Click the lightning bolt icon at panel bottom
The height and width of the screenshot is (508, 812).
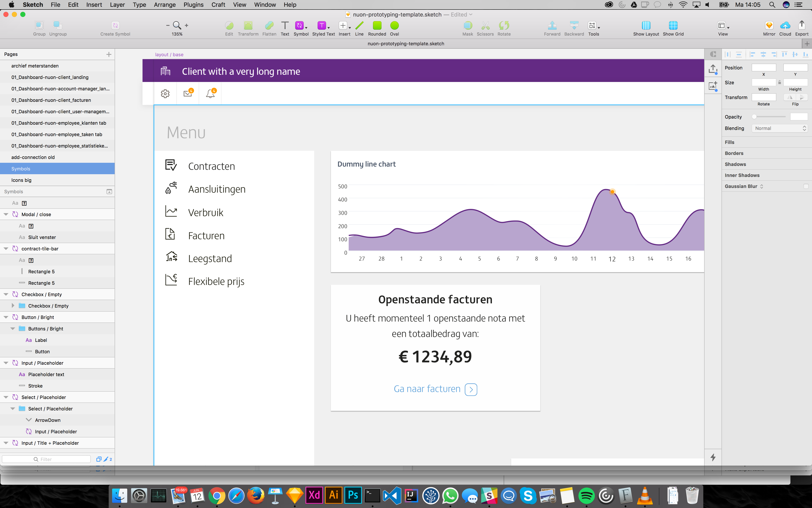(713, 457)
